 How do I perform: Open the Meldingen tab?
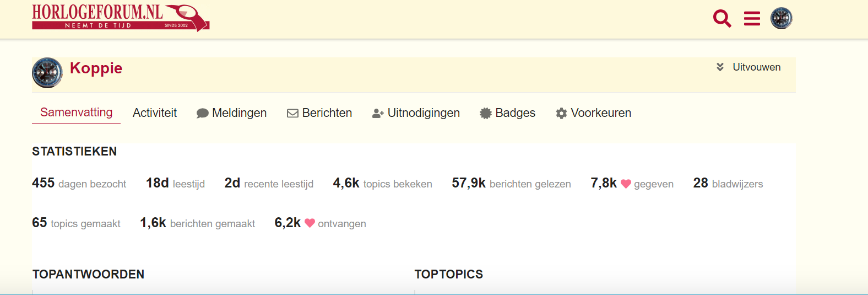(x=231, y=113)
